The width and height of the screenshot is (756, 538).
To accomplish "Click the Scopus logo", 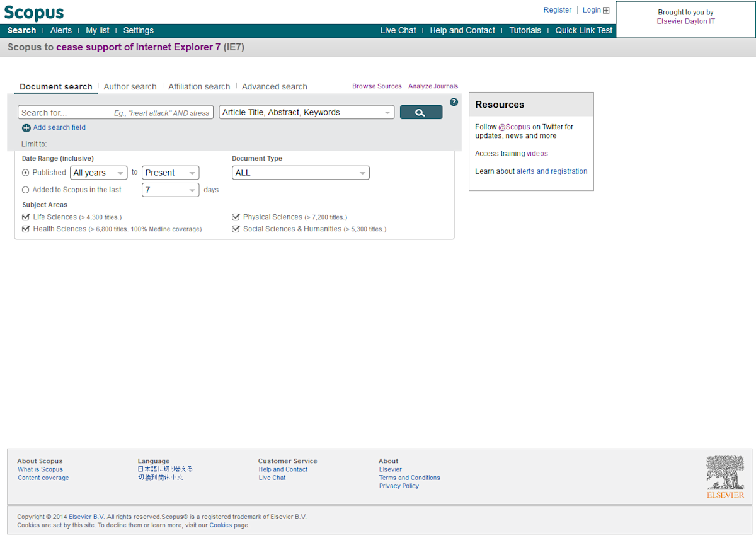I will tap(34, 13).
